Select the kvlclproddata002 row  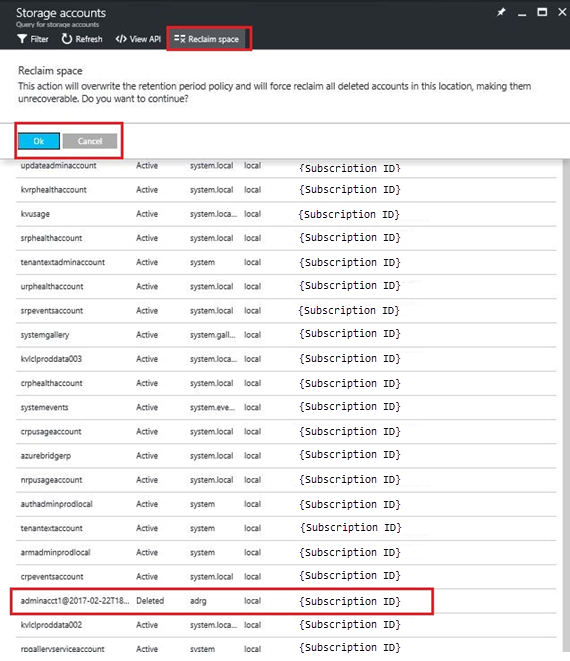[x=286, y=625]
